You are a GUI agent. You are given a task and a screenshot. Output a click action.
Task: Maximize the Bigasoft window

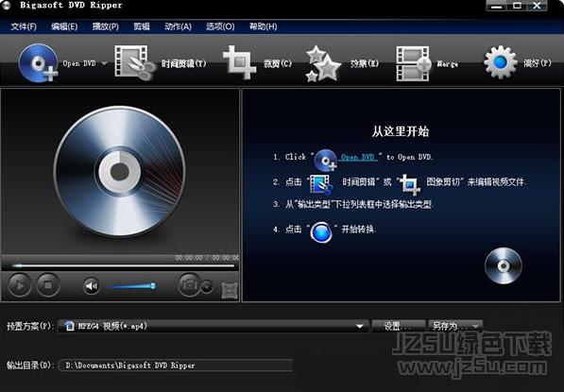point(517,6)
